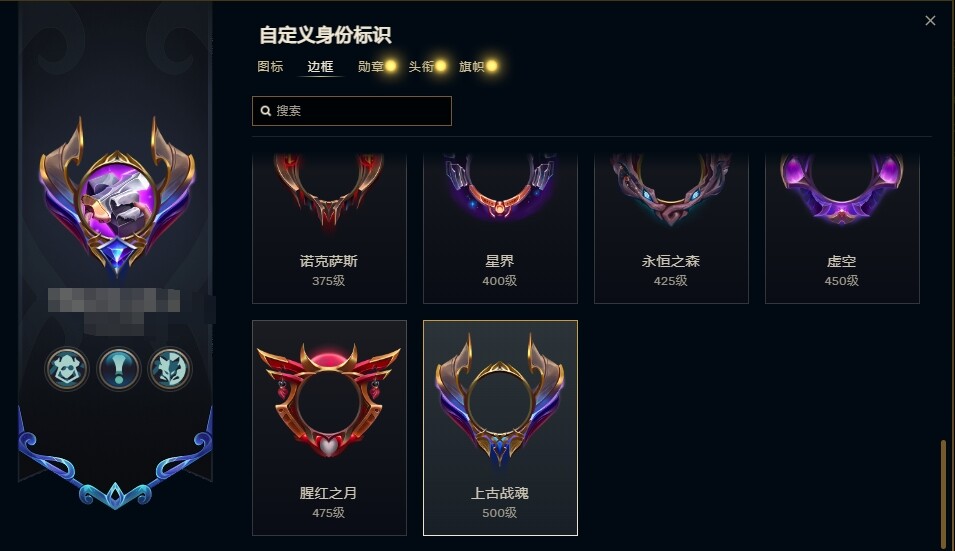
Task: Switch to the 头衔 tab
Action: tap(421, 66)
